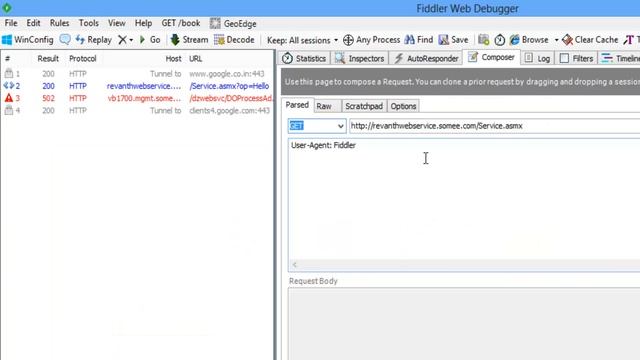This screenshot has width=640, height=360.
Task: Click in the request headers text area
Action: [x=464, y=200]
